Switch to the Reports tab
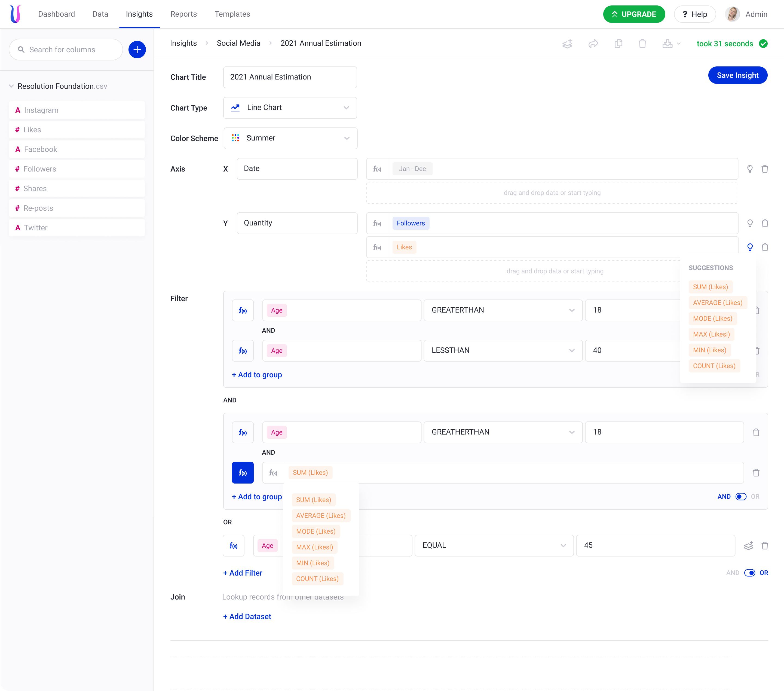The width and height of the screenshot is (784, 691). click(183, 14)
